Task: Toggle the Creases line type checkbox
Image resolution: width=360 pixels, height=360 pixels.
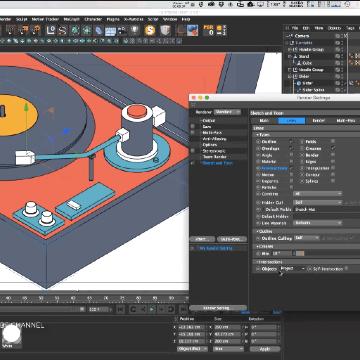Action: (x=333, y=148)
